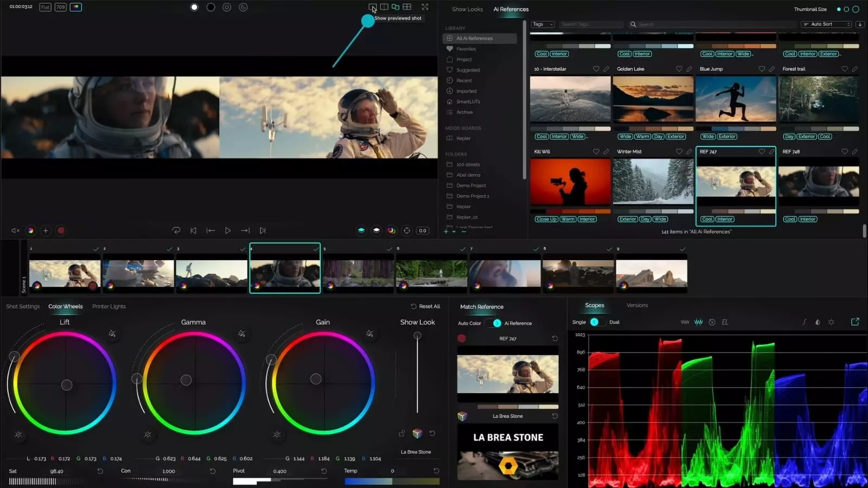Screen dimensions: 868x488
Task: Open the Demo Project folder
Action: (471, 185)
